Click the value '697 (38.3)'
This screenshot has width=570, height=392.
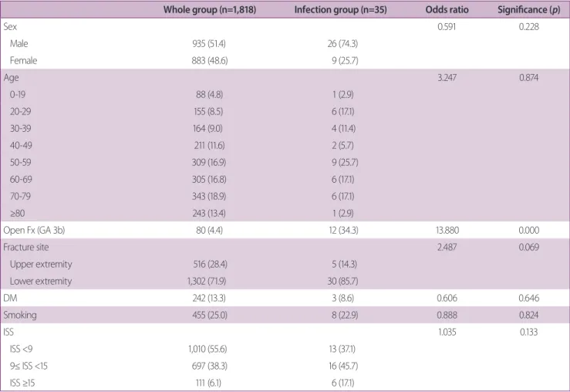pos(209,366)
